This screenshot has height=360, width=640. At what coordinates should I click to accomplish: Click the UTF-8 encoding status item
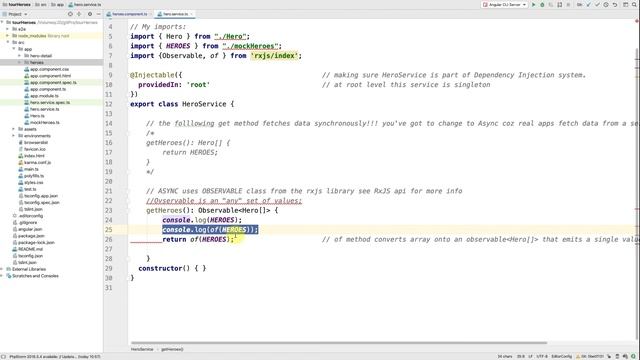click(x=542, y=357)
